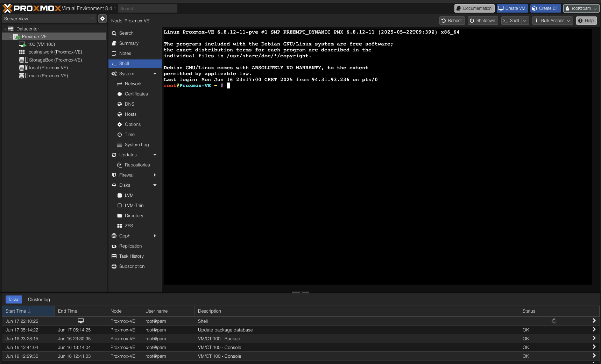Screen dimensions: 601x364
Task: Open the Server View dropdown
Action: [x=49, y=19]
